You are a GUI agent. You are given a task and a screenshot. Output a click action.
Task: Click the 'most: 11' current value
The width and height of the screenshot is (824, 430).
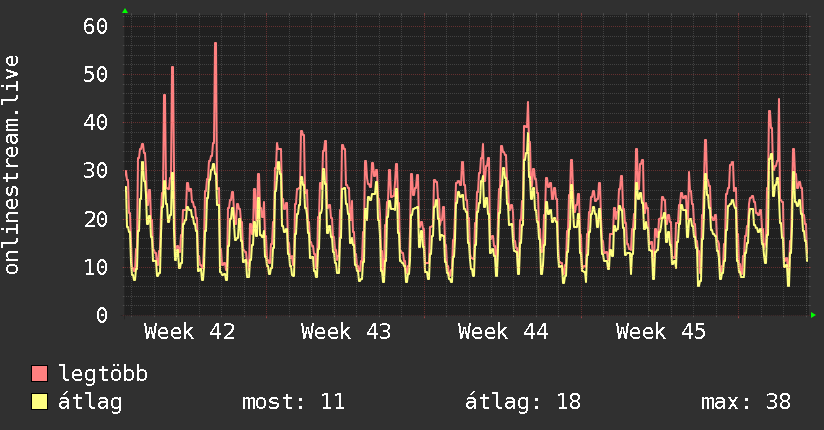(x=293, y=402)
